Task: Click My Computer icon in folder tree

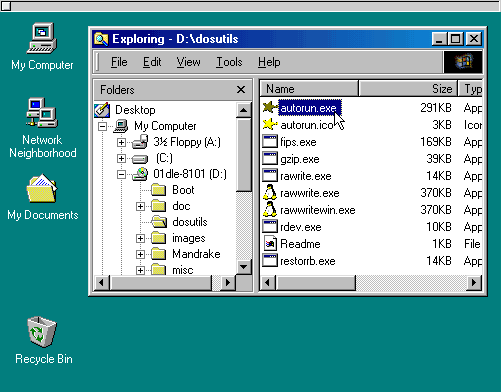Action: [121, 126]
